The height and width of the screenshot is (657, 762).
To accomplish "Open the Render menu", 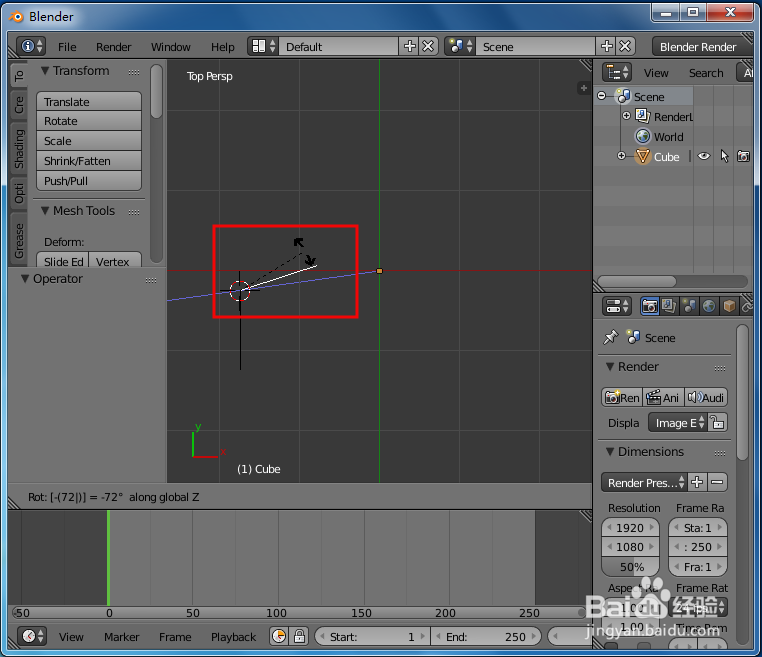I will (113, 47).
